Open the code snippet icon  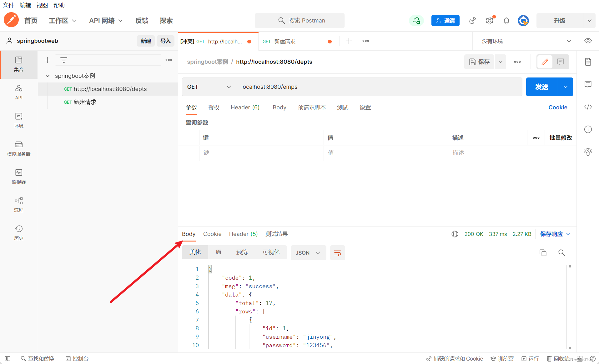tap(588, 107)
